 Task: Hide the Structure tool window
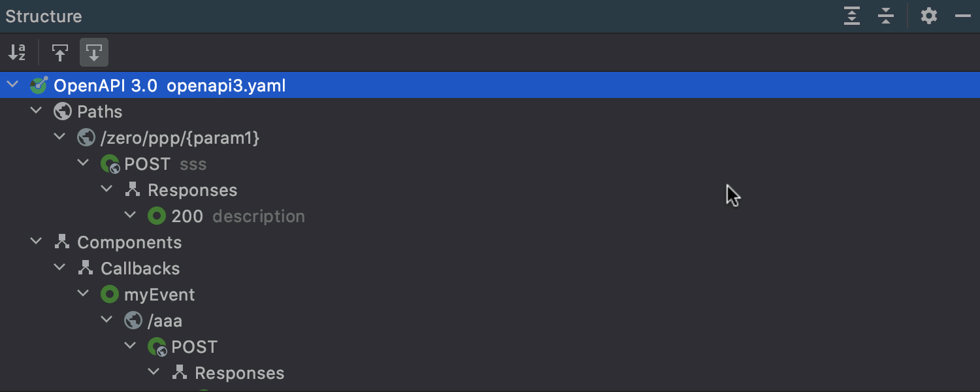[963, 16]
